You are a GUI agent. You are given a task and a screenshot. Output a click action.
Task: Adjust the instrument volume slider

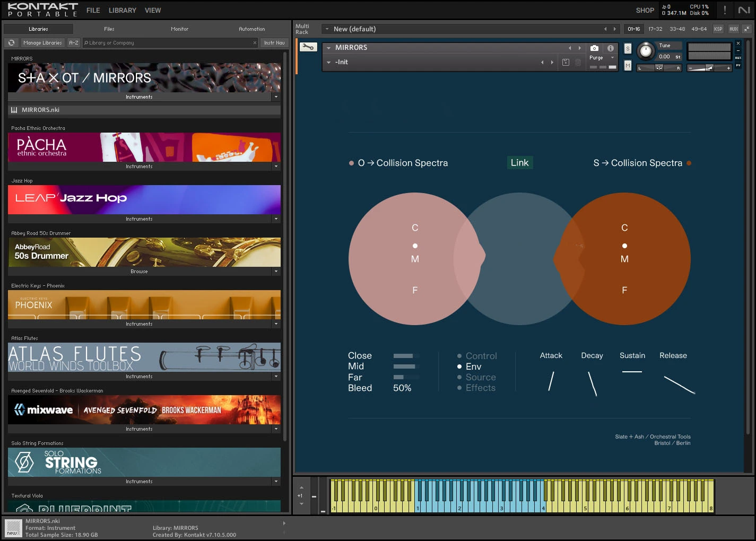click(x=709, y=67)
